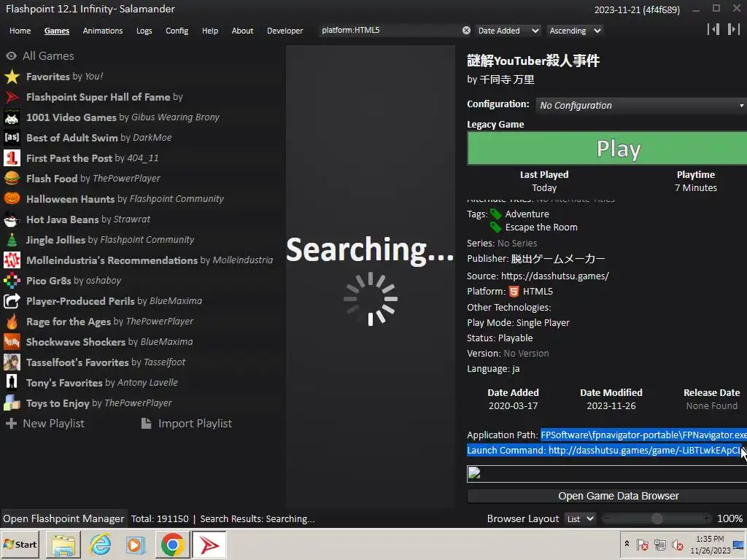Screen dimensions: 747x560
Task: Clear the search with the X icon
Action: pos(466,31)
